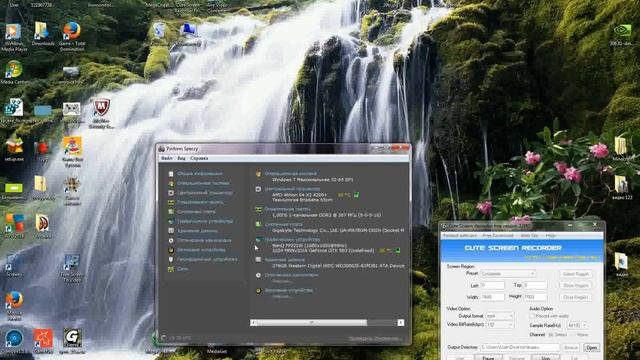Click the Output Directory path field

tap(520, 347)
